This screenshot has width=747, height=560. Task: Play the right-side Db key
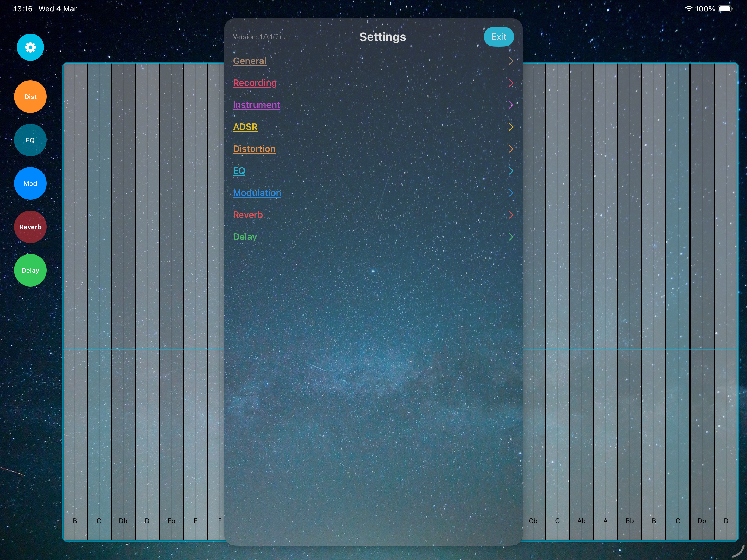point(702,302)
